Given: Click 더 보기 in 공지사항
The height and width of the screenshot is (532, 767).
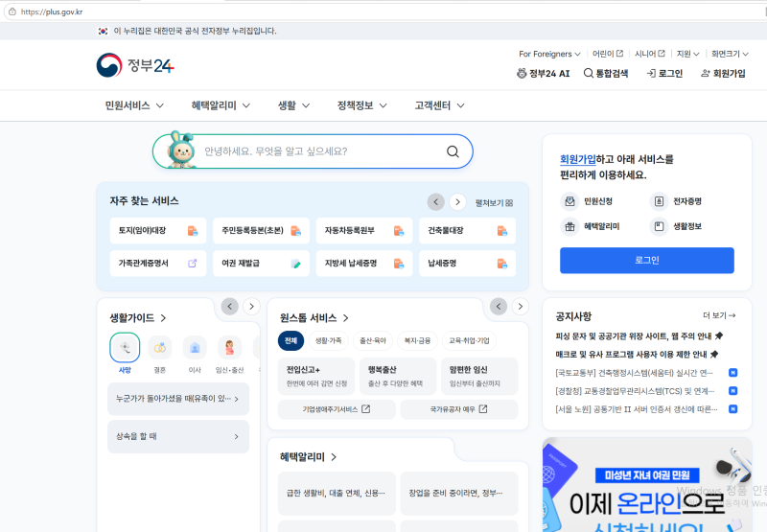Looking at the screenshot, I should pyautogui.click(x=719, y=315).
